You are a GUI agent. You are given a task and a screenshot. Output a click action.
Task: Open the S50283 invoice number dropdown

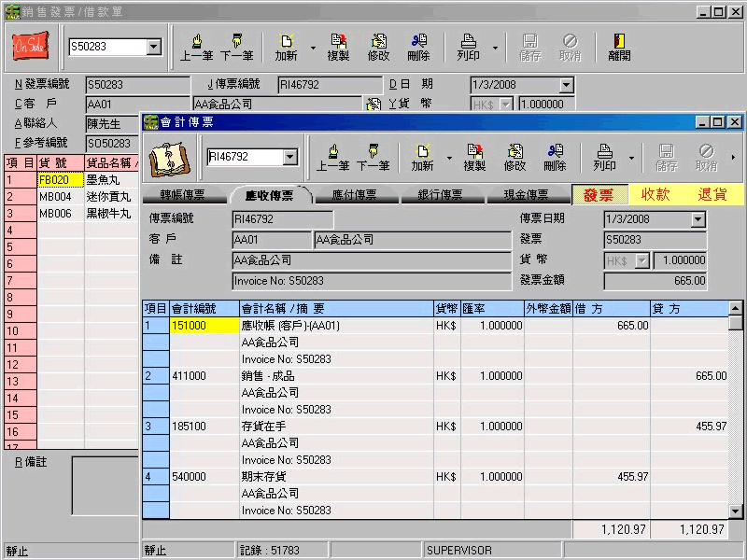click(x=154, y=47)
